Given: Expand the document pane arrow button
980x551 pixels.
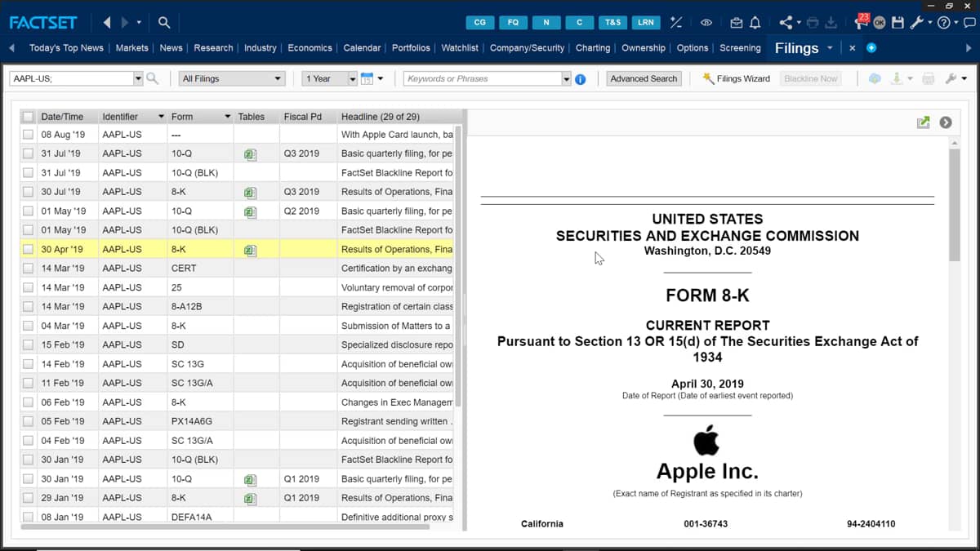Looking at the screenshot, I should coord(946,122).
